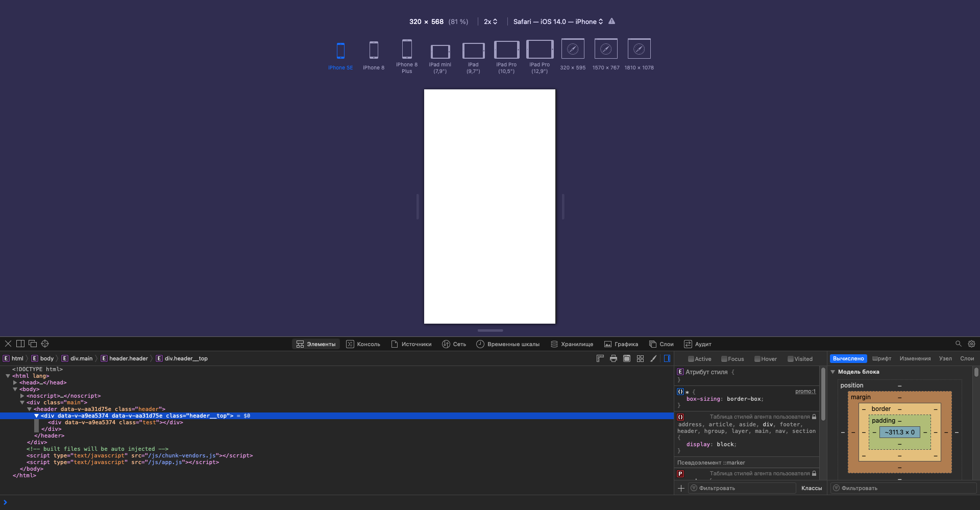Click the styles Фильтровать filter field

coord(742,488)
